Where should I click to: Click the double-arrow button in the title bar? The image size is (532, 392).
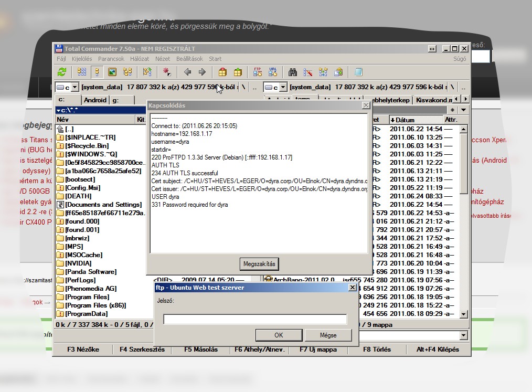coord(432,49)
